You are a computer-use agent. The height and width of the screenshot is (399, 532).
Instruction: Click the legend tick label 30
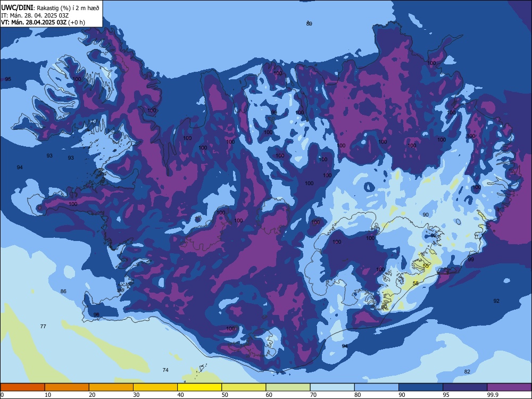(x=136, y=395)
